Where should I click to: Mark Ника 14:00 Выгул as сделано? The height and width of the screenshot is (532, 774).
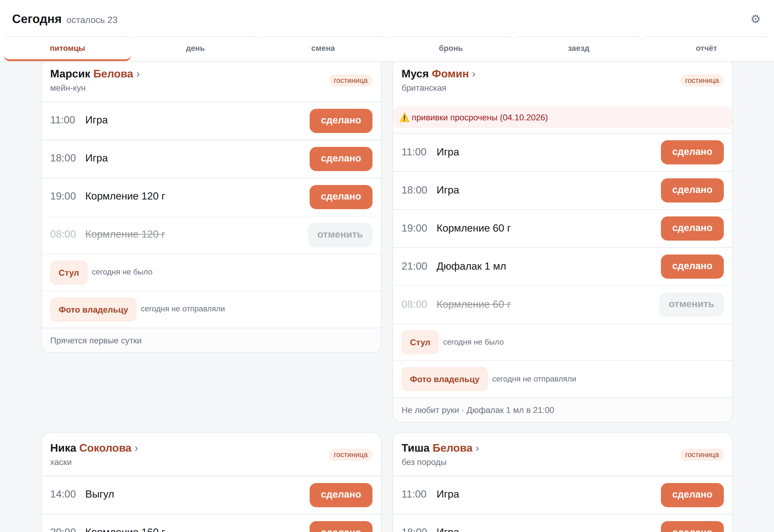(x=341, y=495)
